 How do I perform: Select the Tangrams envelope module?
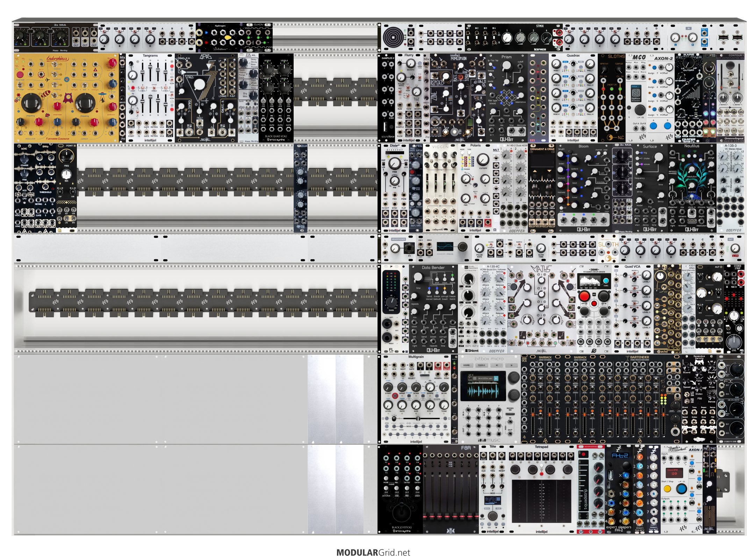[150, 97]
